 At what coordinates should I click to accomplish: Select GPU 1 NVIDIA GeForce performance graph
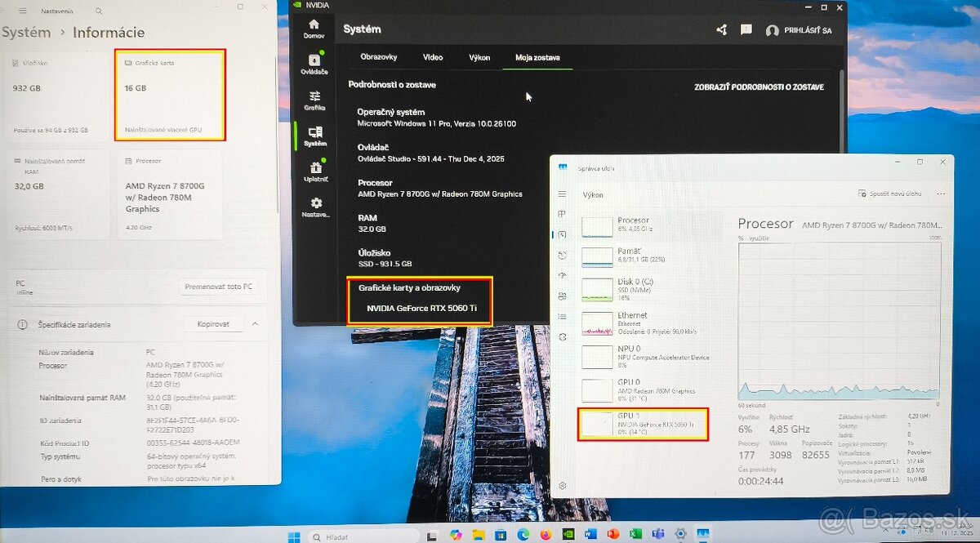point(643,425)
